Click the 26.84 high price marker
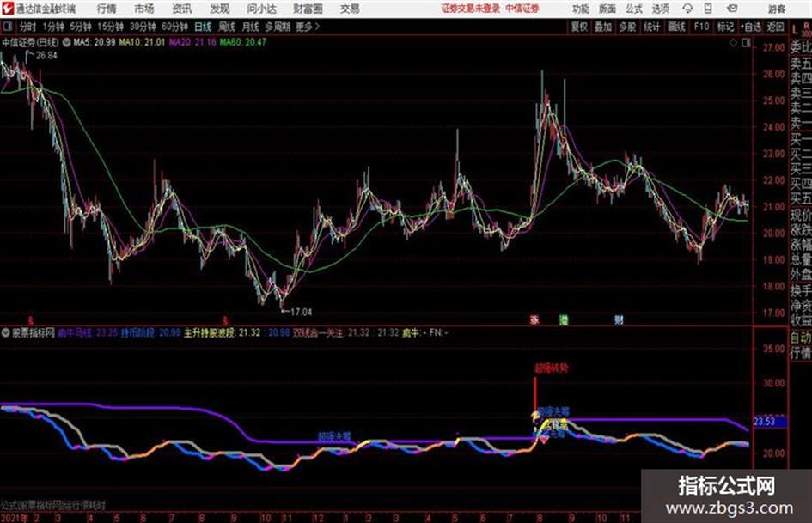Screen dimensions: 812x523 [46, 56]
